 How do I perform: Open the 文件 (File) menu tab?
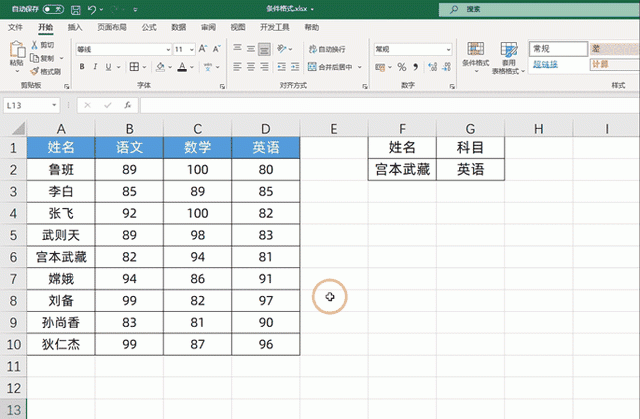click(x=15, y=27)
